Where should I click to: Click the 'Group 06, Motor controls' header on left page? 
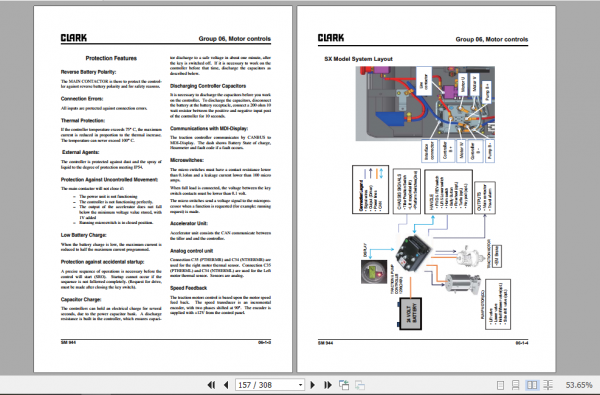pos(235,39)
